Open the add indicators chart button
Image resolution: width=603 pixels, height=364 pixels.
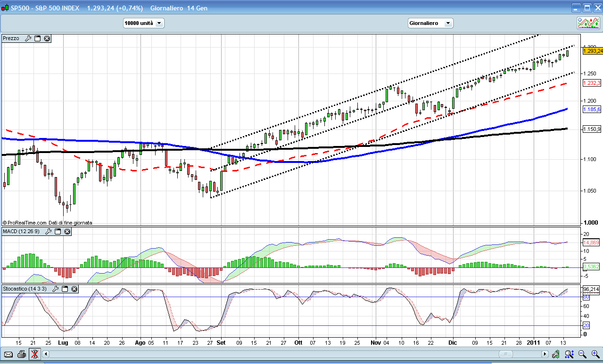click(x=588, y=23)
